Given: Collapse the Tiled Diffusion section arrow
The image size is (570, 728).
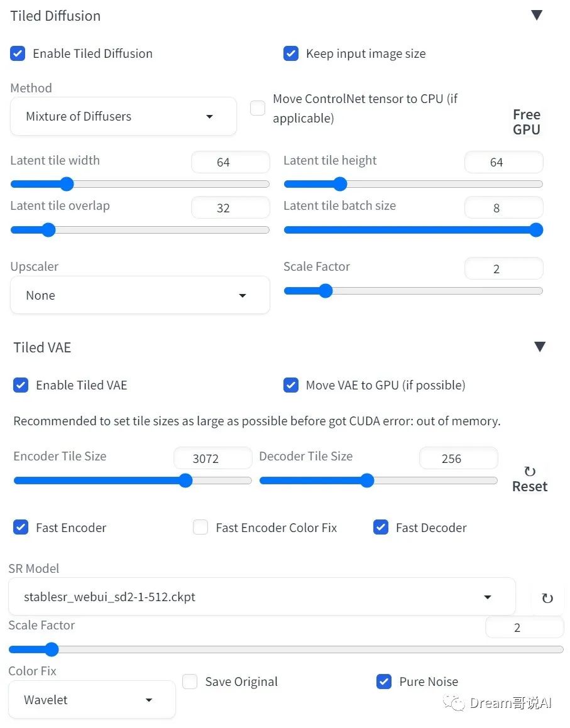Looking at the screenshot, I should (537, 15).
